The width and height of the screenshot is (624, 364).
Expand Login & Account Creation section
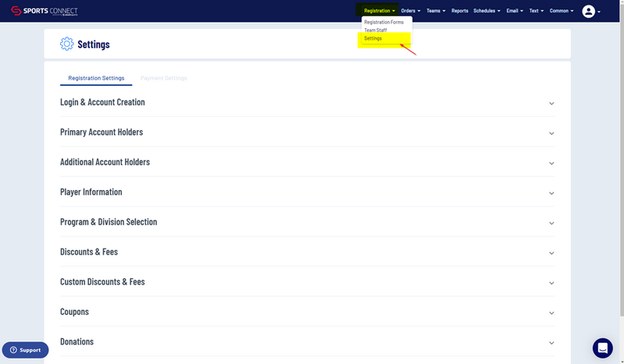click(551, 103)
